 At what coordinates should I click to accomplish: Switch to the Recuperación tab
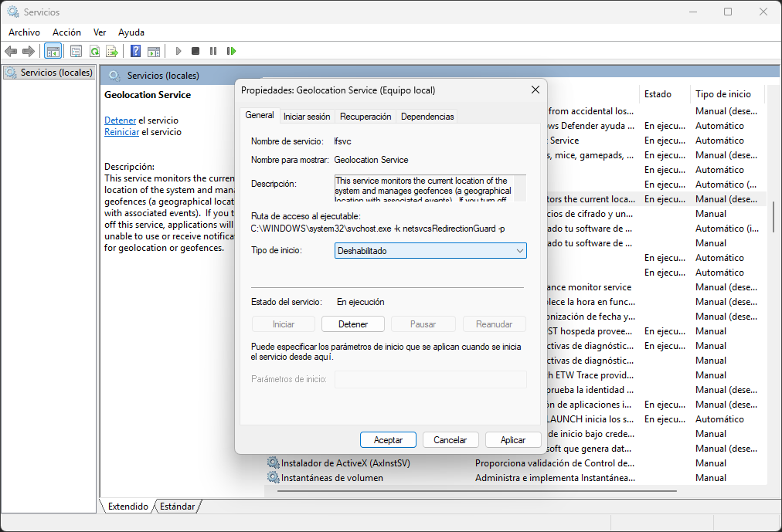(365, 117)
